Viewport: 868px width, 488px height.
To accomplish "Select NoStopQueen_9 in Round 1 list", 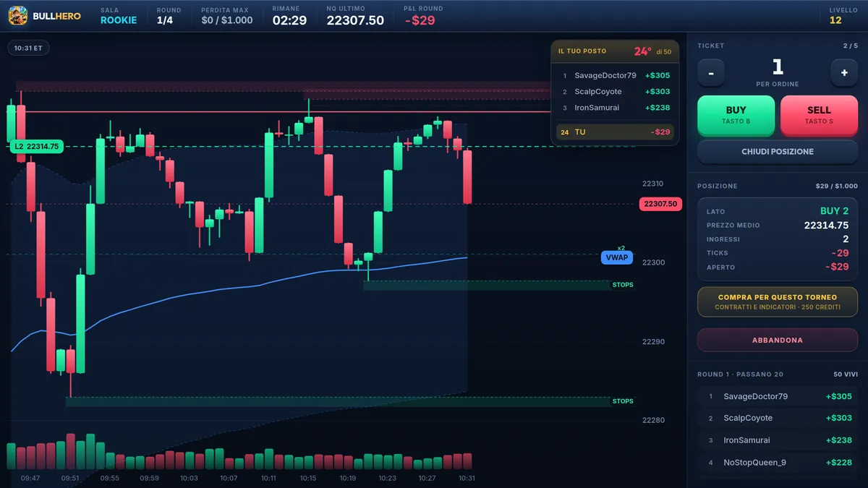I will 778,463.
